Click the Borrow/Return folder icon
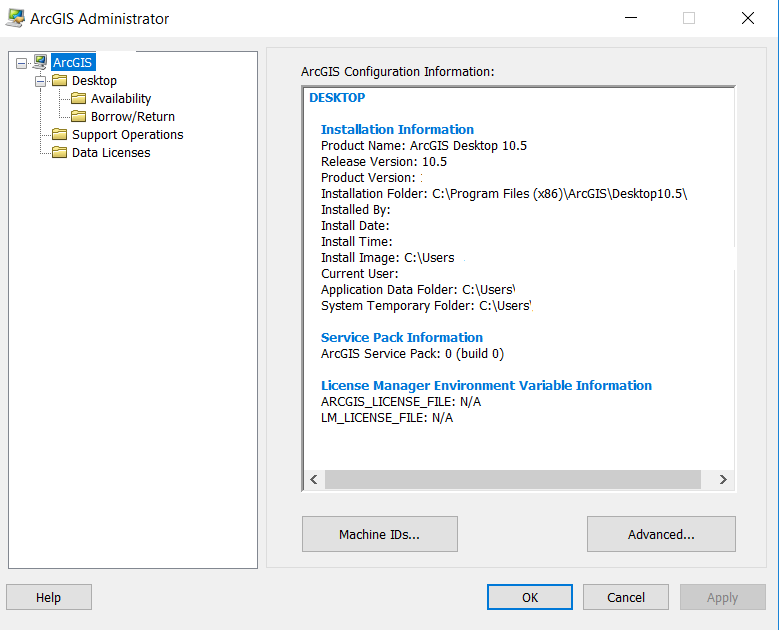Viewport: 779px width, 630px height. click(x=79, y=116)
